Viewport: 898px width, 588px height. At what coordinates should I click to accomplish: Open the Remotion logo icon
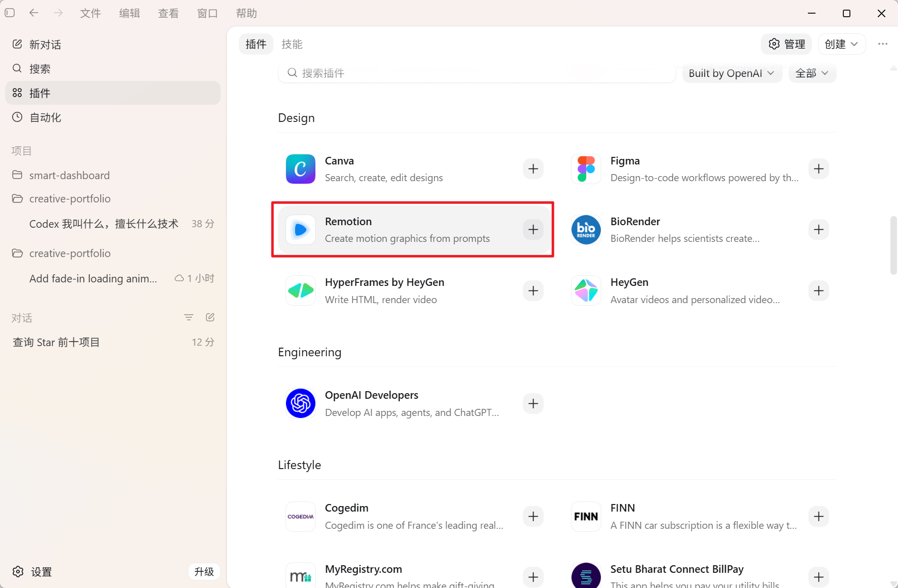(301, 230)
